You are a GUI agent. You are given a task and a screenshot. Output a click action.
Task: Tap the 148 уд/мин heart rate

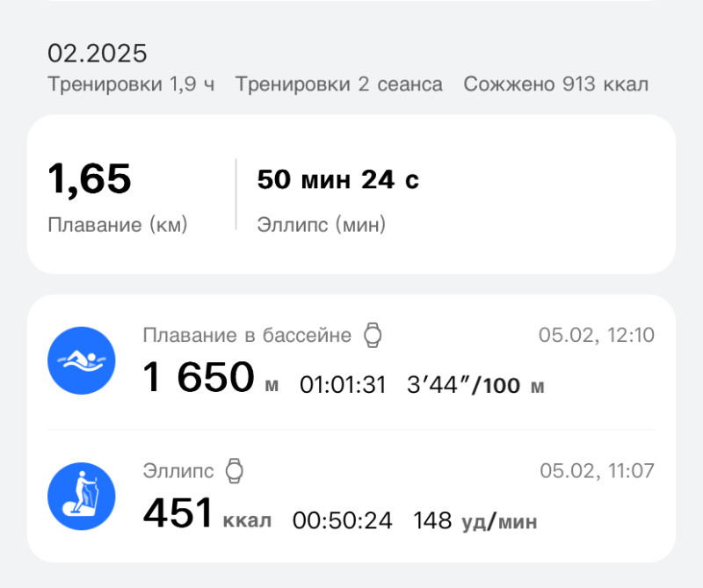[x=475, y=520]
